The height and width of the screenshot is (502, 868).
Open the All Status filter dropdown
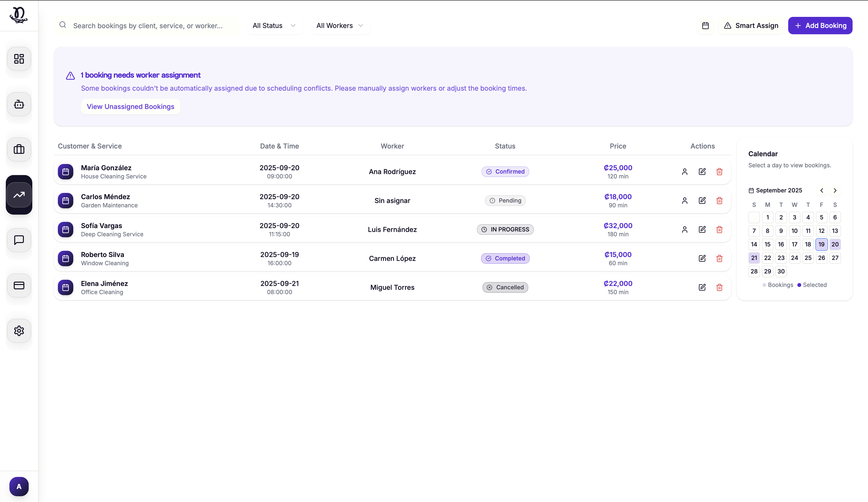tap(274, 25)
